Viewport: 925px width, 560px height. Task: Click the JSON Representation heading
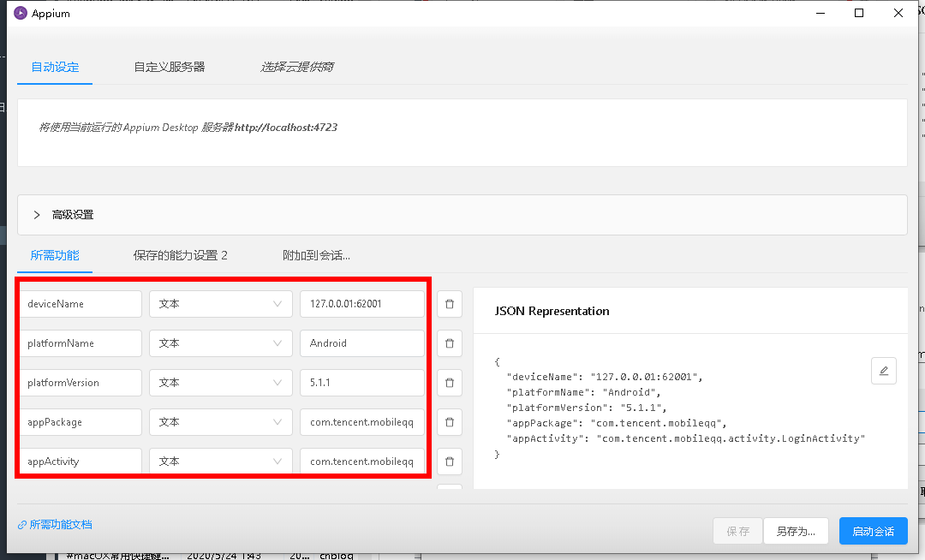[552, 311]
